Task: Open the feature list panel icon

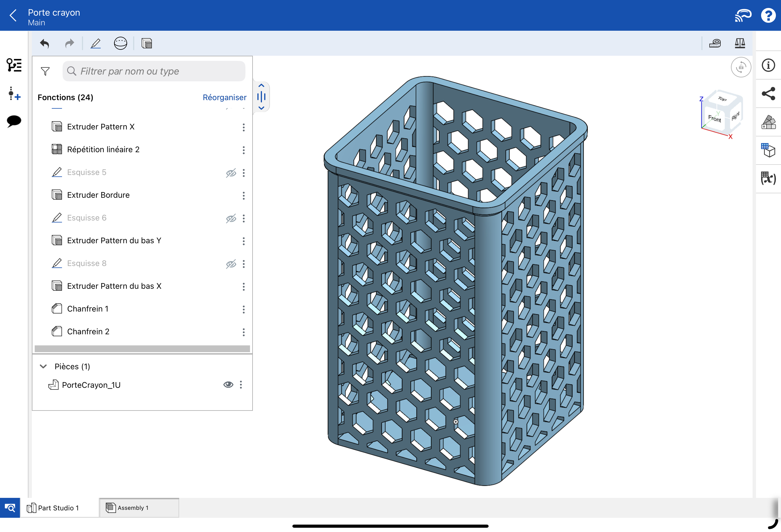Action: point(14,65)
